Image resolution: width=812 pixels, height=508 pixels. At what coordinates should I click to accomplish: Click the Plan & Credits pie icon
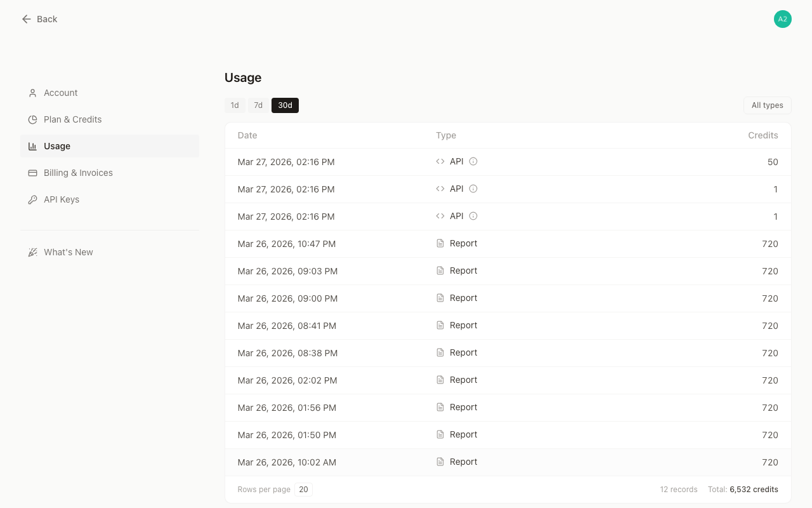(32, 119)
